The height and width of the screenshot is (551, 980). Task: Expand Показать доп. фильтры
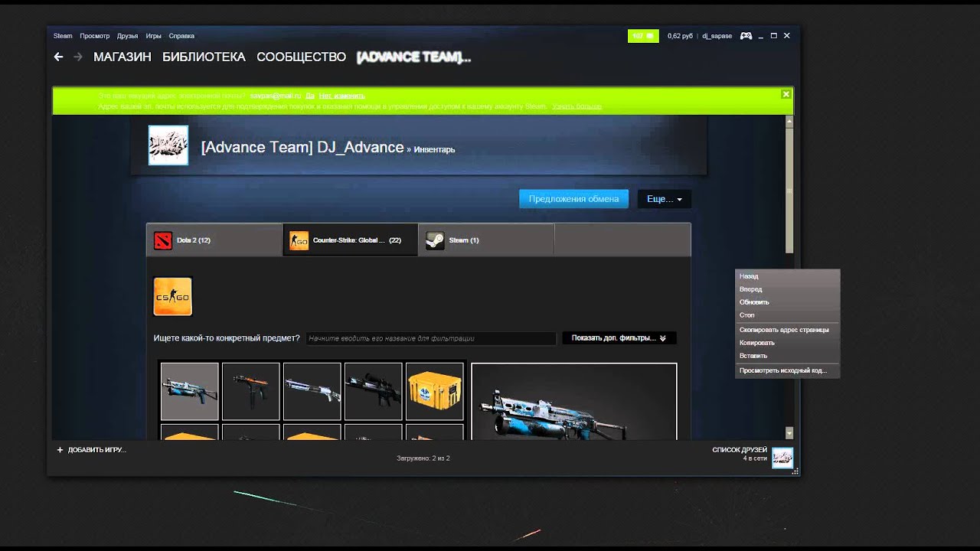pos(619,337)
